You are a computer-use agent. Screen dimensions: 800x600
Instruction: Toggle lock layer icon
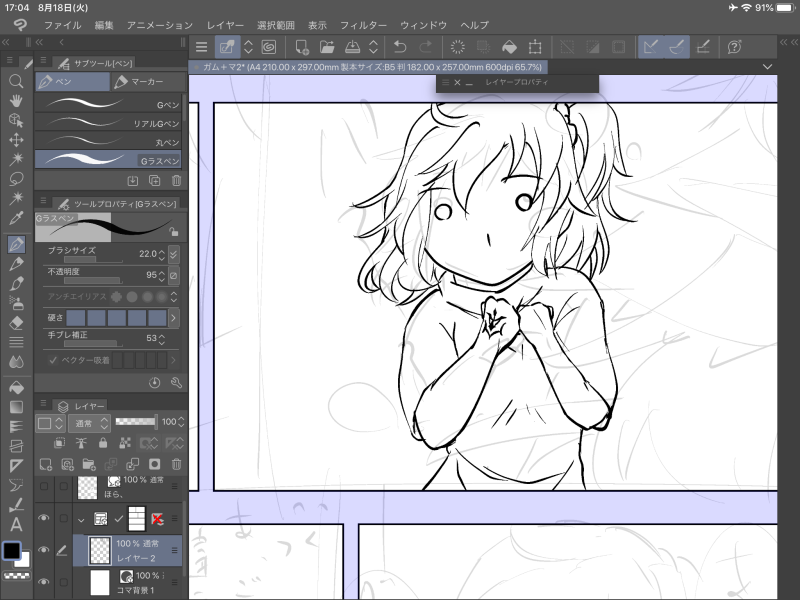coord(103,443)
